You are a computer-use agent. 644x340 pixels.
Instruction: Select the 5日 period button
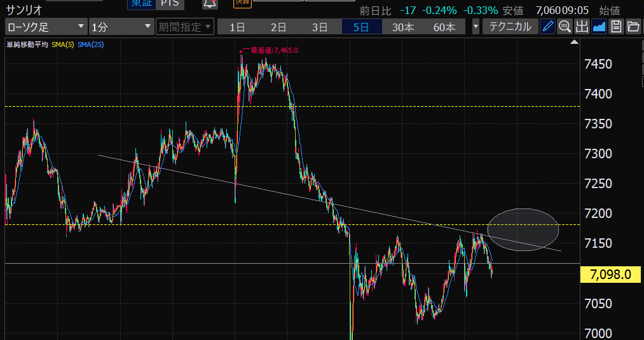coord(361,27)
